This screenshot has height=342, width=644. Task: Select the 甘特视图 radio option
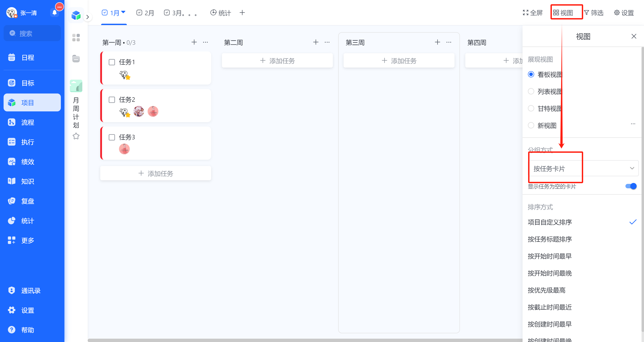coord(531,108)
